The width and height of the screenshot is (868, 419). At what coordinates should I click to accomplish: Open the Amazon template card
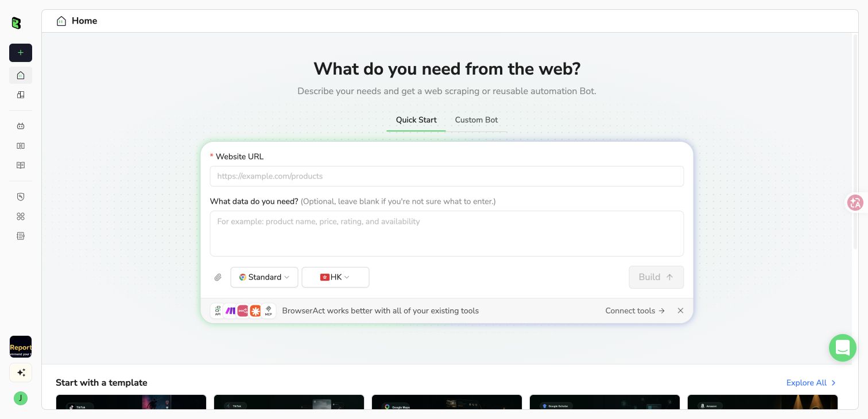click(762, 402)
